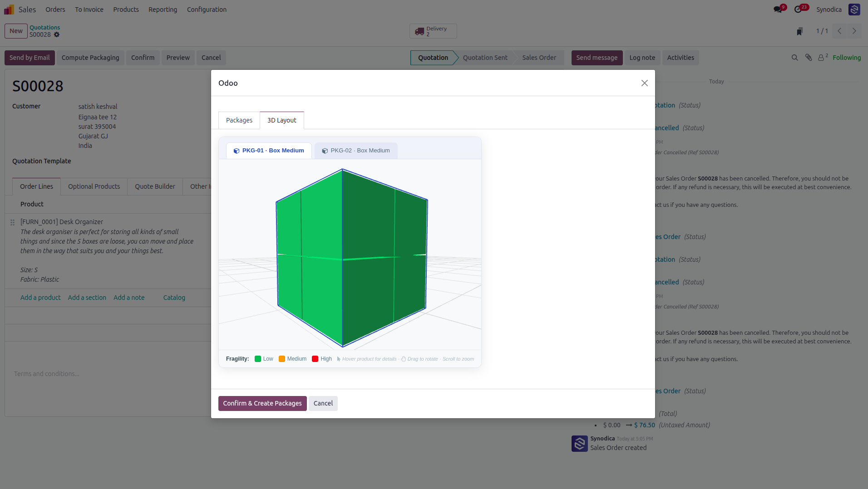The width and height of the screenshot is (868, 489).
Task: Grab the drag handle of Desk Organizer line
Action: point(13,222)
